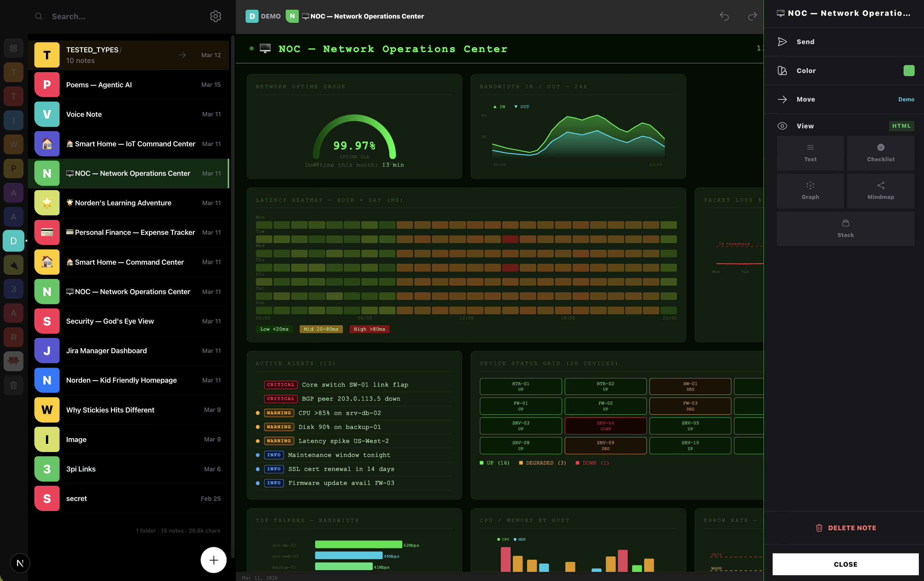Expand the TESTED_TYPES folder arrow

[182, 55]
